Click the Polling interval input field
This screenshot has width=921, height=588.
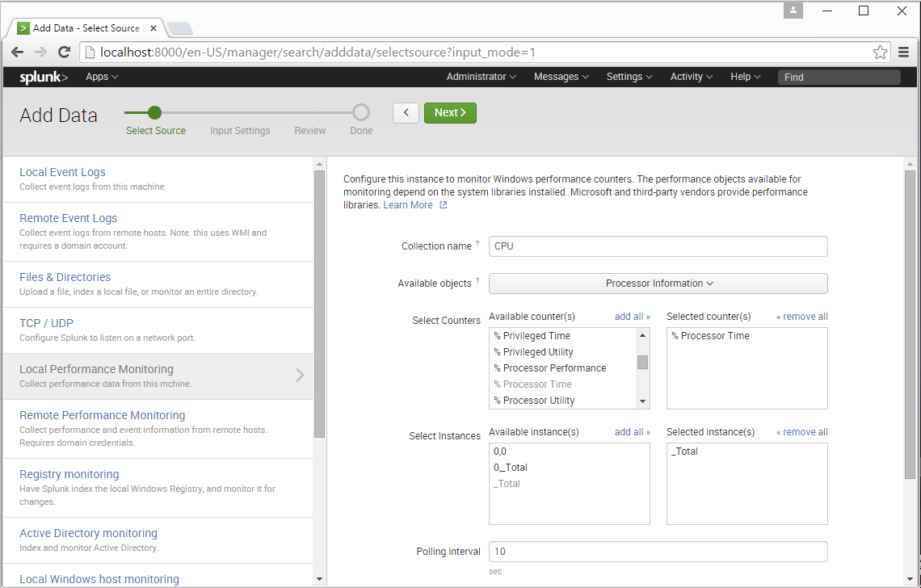(658, 552)
